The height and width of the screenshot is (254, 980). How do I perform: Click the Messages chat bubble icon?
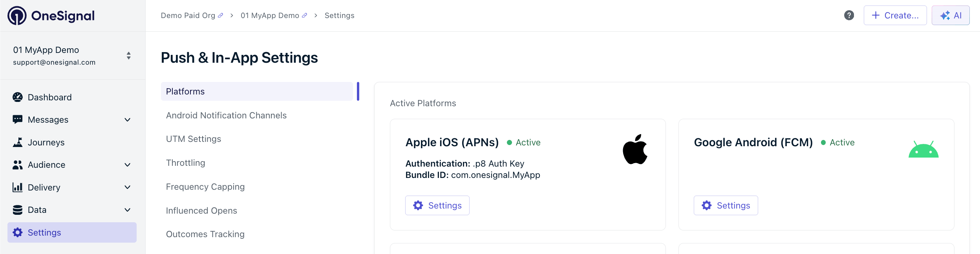point(18,120)
